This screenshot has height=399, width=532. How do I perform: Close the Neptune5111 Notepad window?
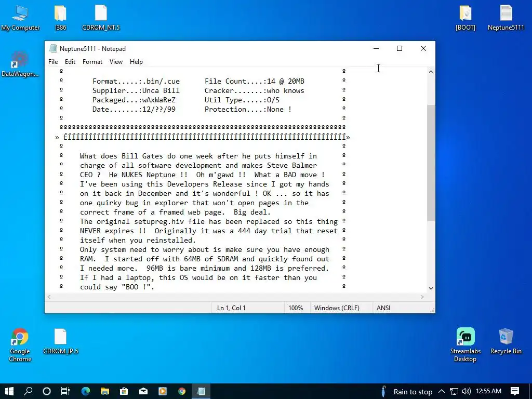point(423,48)
